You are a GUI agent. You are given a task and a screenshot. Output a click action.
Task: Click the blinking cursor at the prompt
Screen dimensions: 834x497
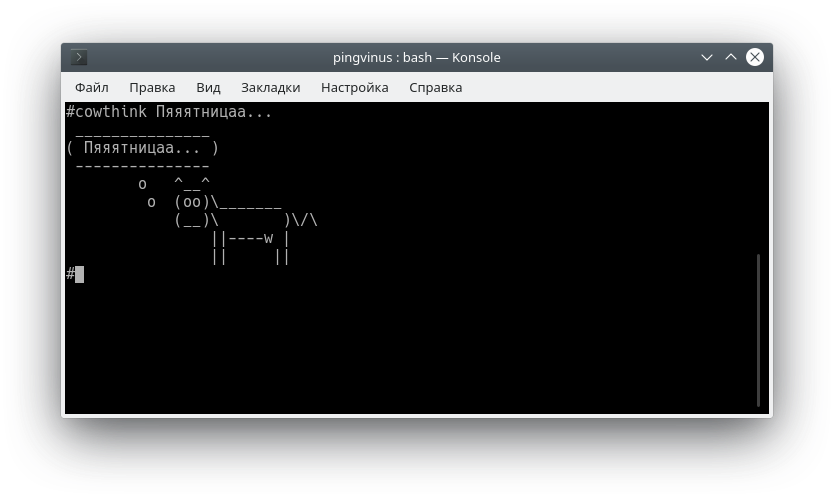(79, 274)
